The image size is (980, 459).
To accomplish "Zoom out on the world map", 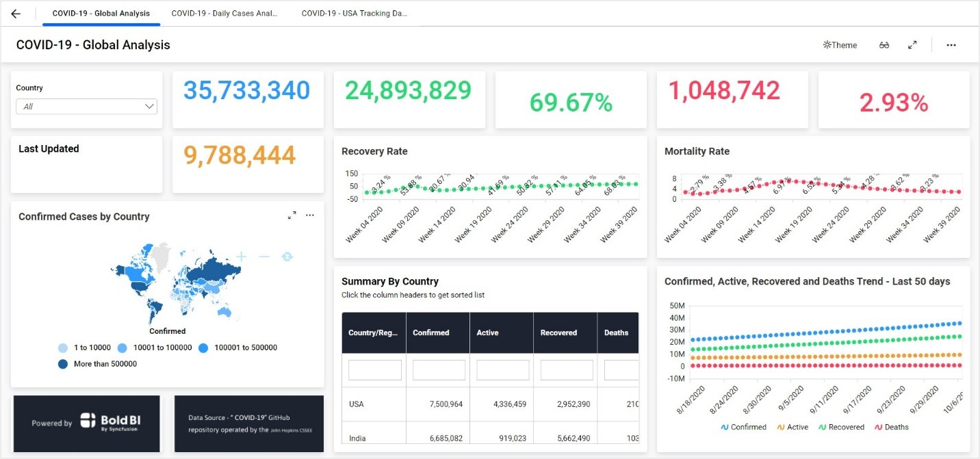I will (x=264, y=256).
